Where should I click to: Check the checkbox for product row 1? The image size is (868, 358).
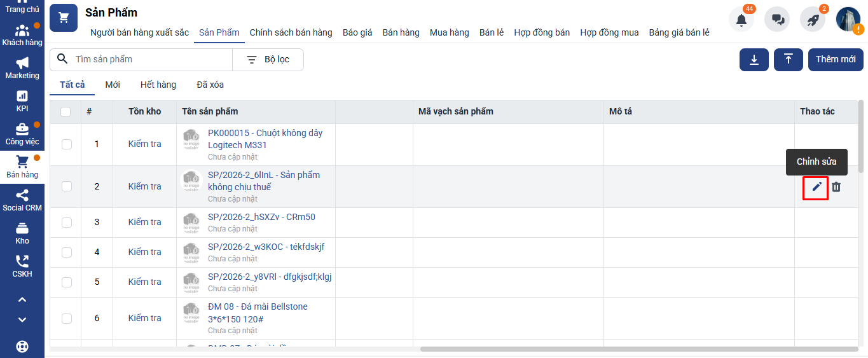(67, 144)
